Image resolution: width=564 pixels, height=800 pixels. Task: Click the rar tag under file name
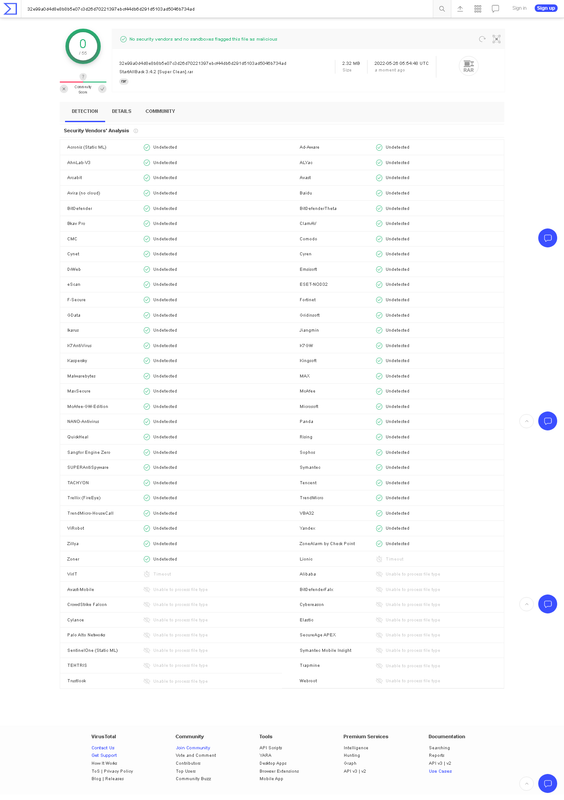click(124, 82)
